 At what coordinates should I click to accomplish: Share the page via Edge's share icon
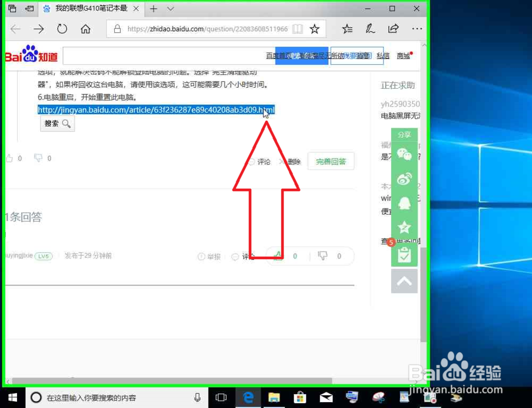[x=394, y=29]
